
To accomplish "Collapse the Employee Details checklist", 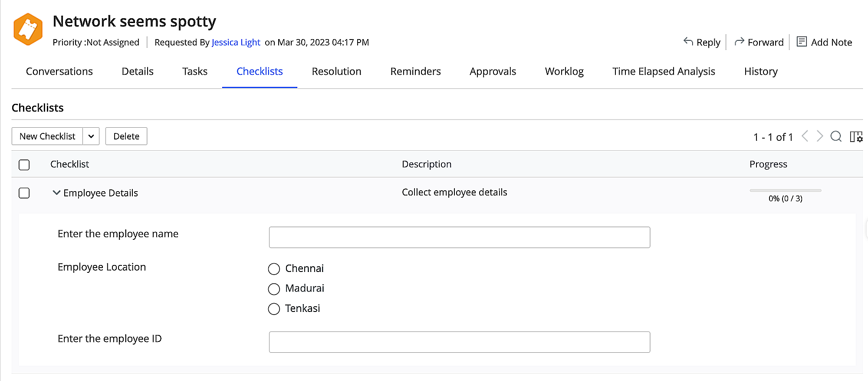I will pyautogui.click(x=56, y=192).
